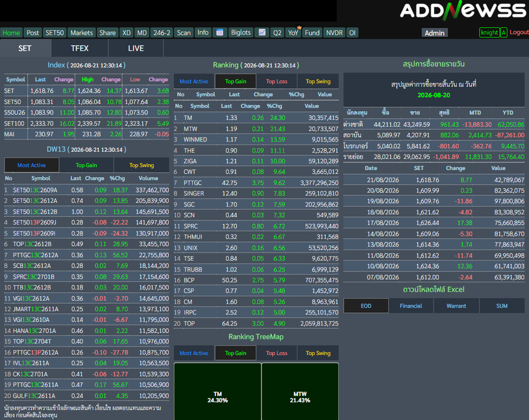This screenshot has height=420, width=529.
Task: Click HANA13C2701A in DW13 list
Action: [34, 330]
